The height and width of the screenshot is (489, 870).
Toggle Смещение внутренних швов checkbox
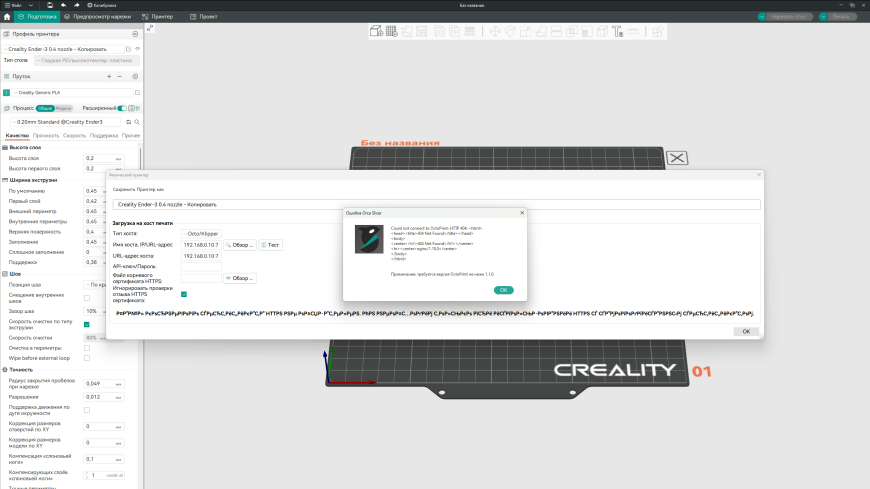click(87, 298)
